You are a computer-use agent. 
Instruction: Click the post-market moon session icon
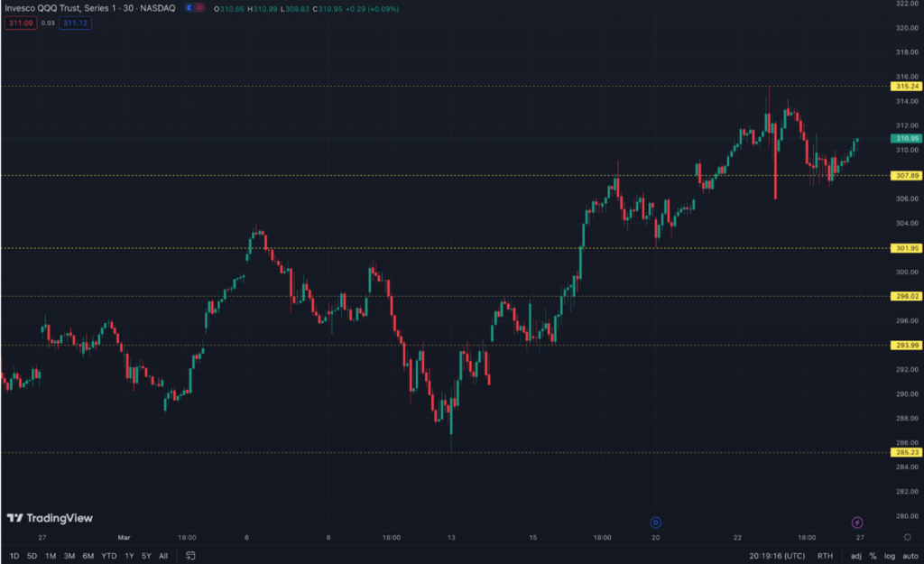(x=189, y=8)
